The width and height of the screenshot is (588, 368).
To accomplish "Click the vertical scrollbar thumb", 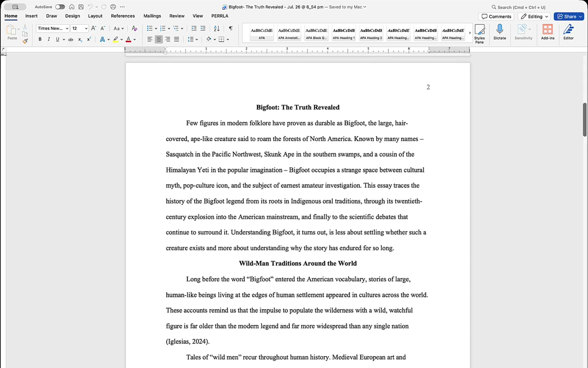I will pos(585,120).
